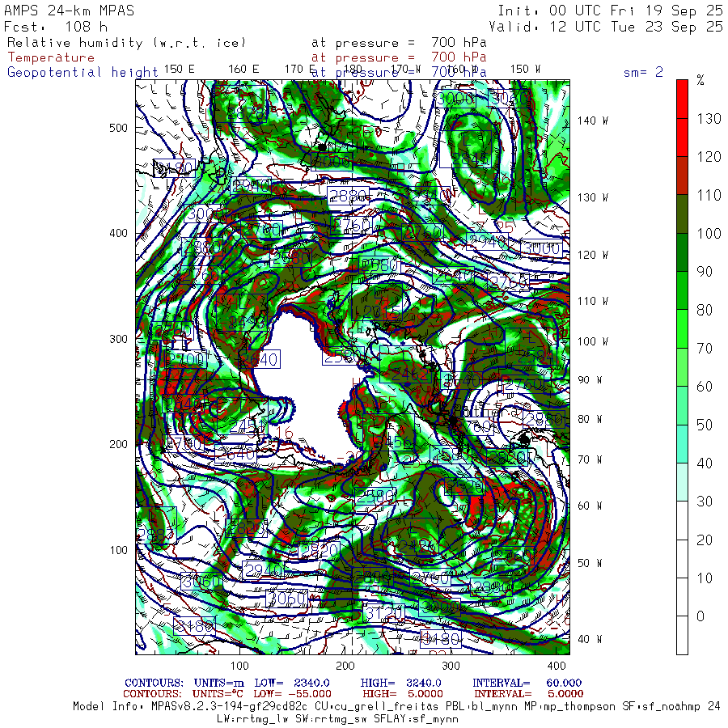This screenshot has height=728, width=728.
Task: Click the 'sm= 2' smoothing label
Action: pyautogui.click(x=643, y=72)
